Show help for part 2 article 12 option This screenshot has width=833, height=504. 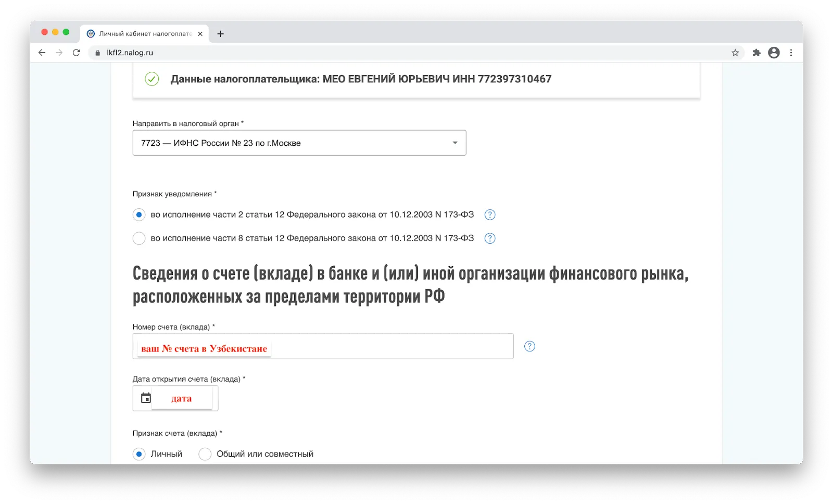point(490,215)
